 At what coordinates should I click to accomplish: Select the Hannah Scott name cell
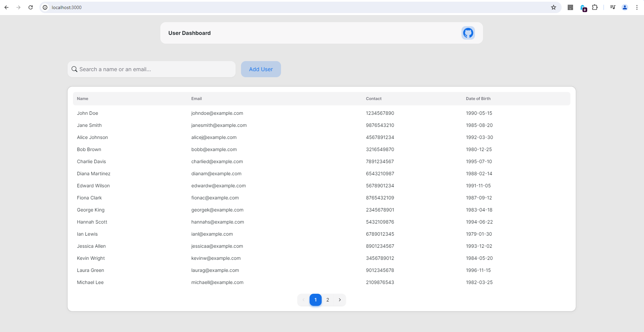pyautogui.click(x=92, y=222)
